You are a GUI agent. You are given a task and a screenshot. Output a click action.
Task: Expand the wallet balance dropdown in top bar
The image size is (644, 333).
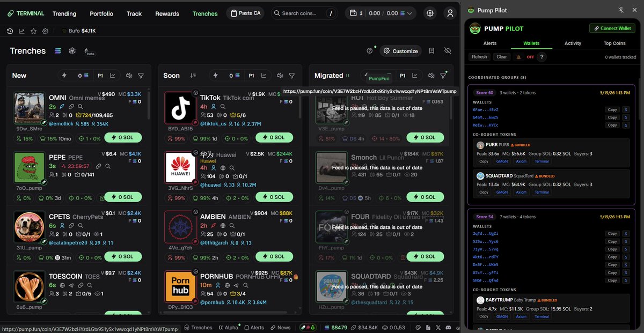coord(411,13)
